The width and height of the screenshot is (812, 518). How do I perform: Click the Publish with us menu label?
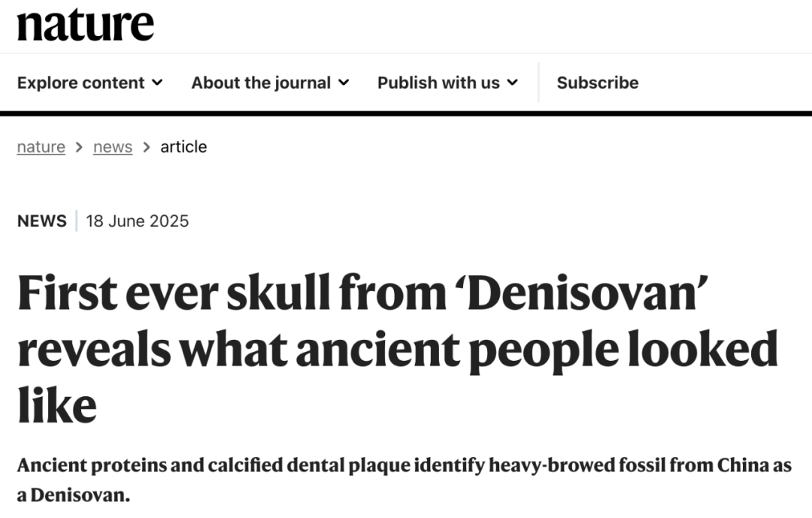click(438, 83)
